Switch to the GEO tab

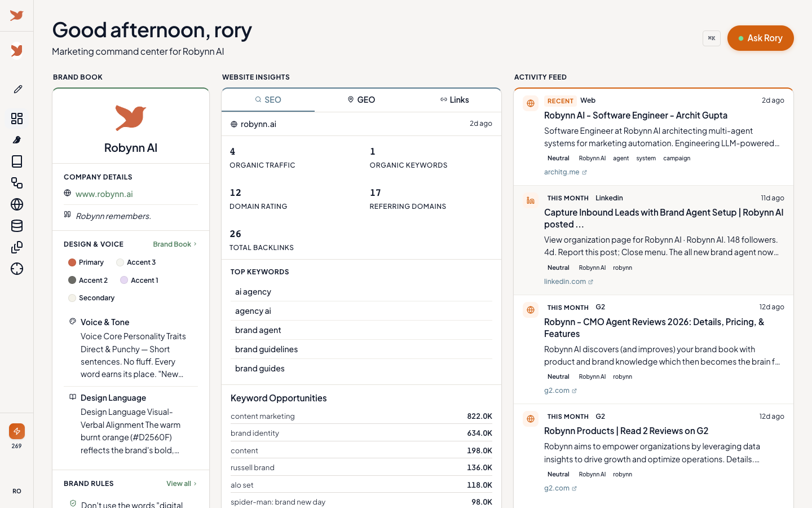click(361, 99)
